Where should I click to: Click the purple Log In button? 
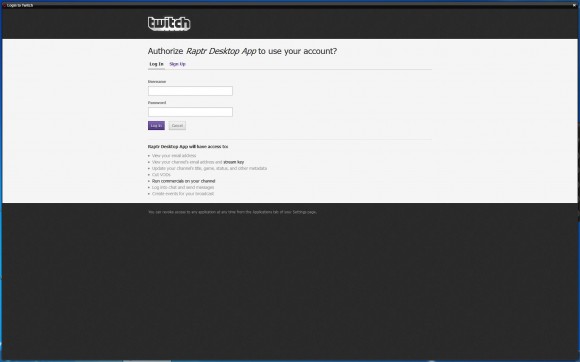[156, 126]
